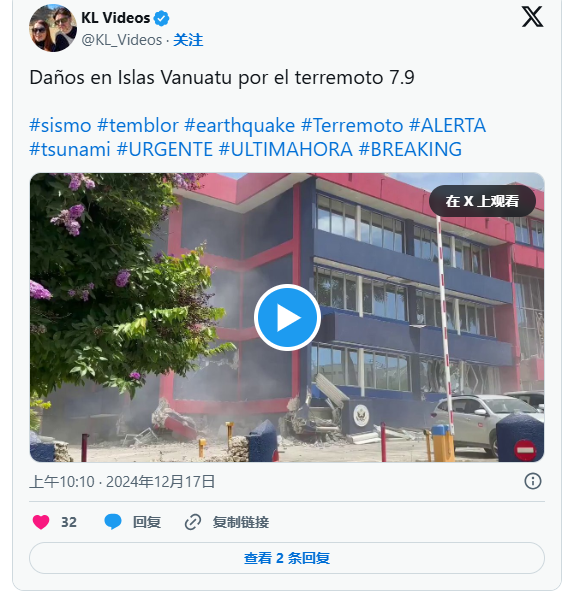This screenshot has height=607, width=585.
Task: Play the Vanuatu earthquake video
Action: [287, 317]
